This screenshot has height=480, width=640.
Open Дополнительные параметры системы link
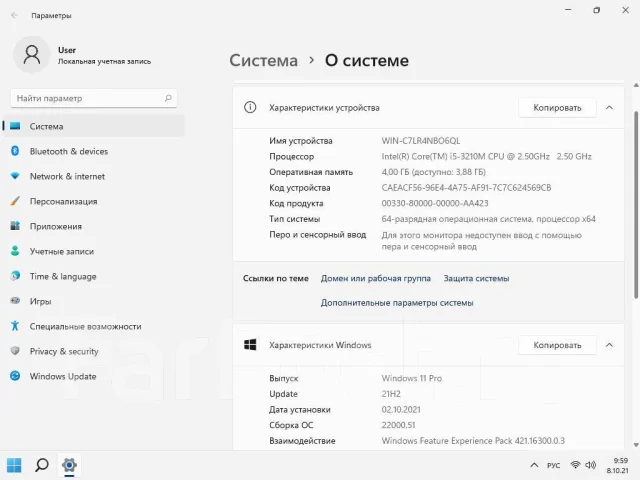pyautogui.click(x=397, y=303)
